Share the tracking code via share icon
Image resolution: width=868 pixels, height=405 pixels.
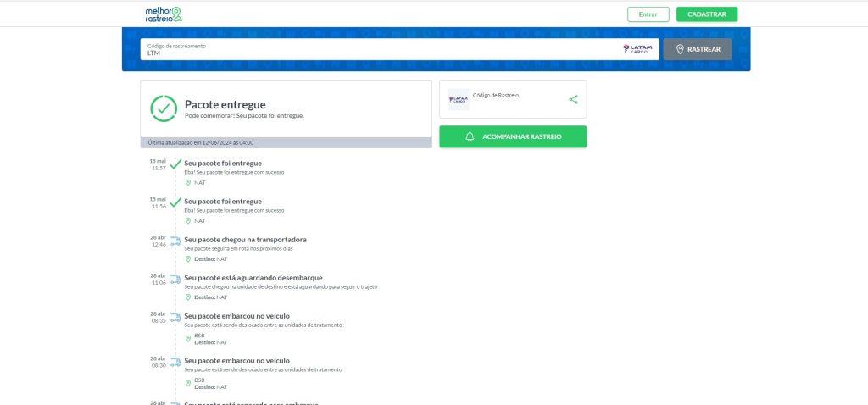[574, 100]
